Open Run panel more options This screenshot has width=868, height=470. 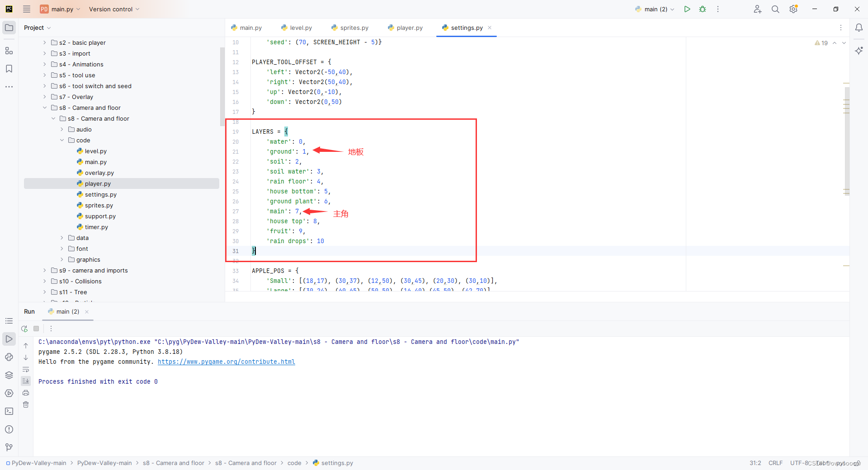[x=51, y=329]
